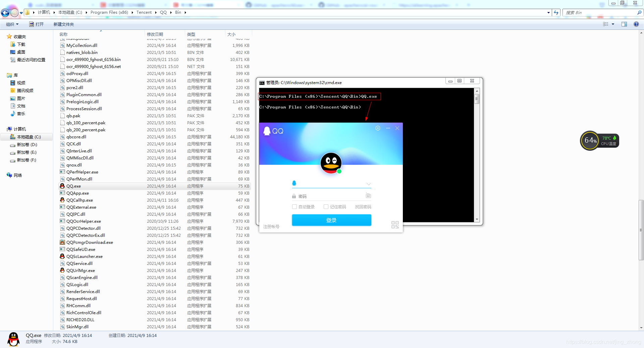Click the QR code login icon
This screenshot has width=644, height=348.
tap(395, 225)
